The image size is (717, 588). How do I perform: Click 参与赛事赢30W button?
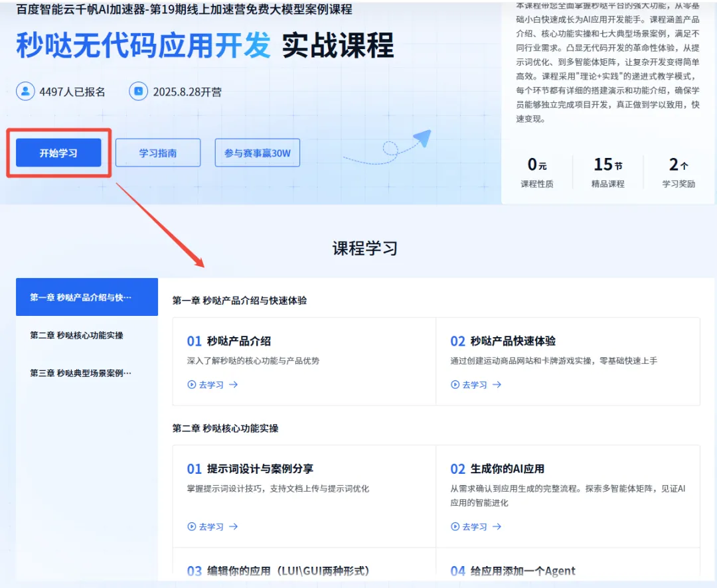[258, 153]
